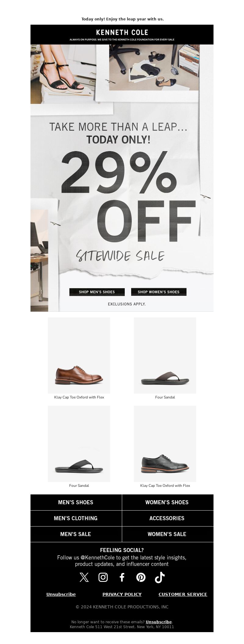
Task: Open the Instagram social icon
Action: click(x=103, y=577)
